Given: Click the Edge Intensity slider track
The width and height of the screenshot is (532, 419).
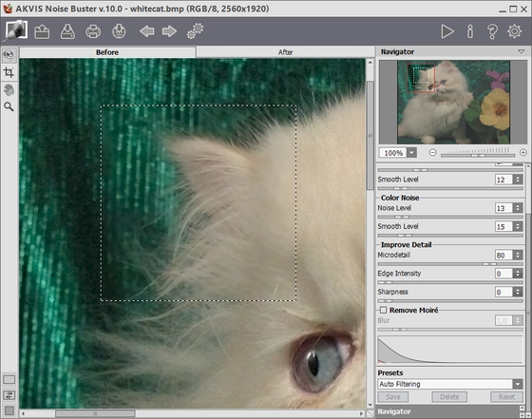Looking at the screenshot, I should click(x=450, y=282).
